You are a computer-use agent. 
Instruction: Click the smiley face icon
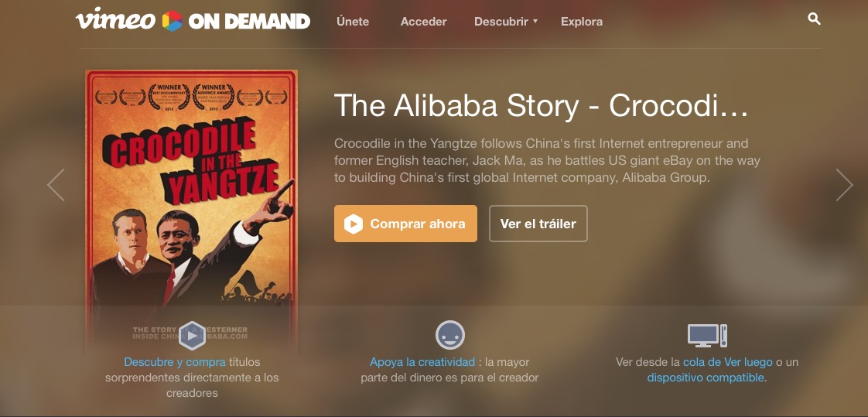[x=450, y=335]
